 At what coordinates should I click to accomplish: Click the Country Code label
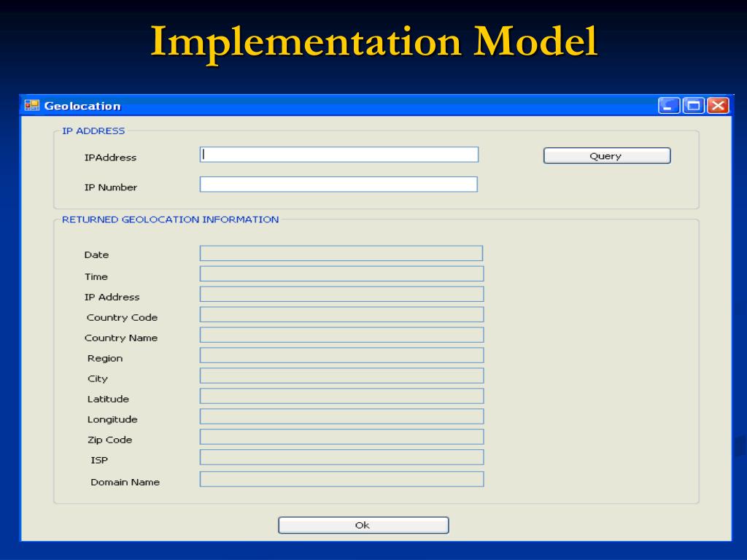[122, 318]
